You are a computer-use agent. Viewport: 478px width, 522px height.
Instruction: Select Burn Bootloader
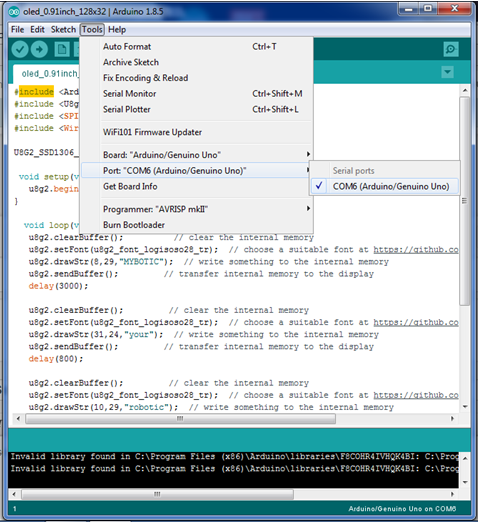point(197,225)
